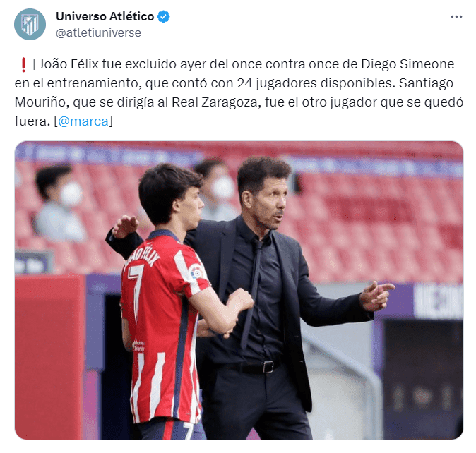Click '24 jugadores disponibles' in the tweet
476x453 pixels.
[x=316, y=83]
